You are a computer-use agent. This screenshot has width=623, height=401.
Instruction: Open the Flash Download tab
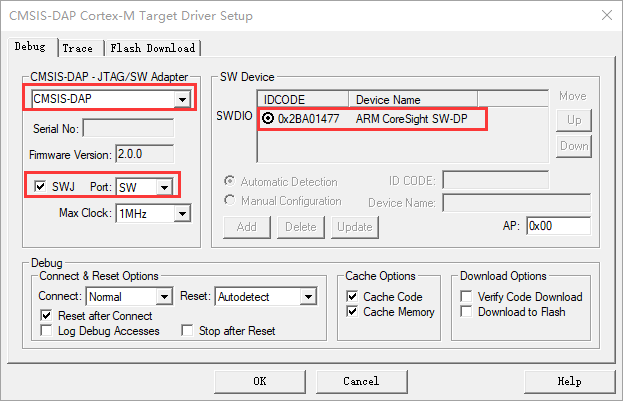click(x=153, y=48)
